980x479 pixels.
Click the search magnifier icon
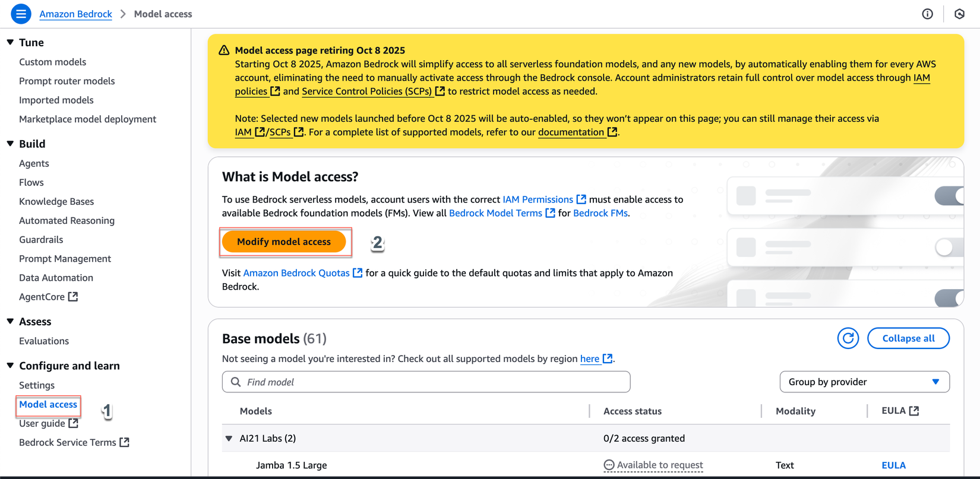236,382
